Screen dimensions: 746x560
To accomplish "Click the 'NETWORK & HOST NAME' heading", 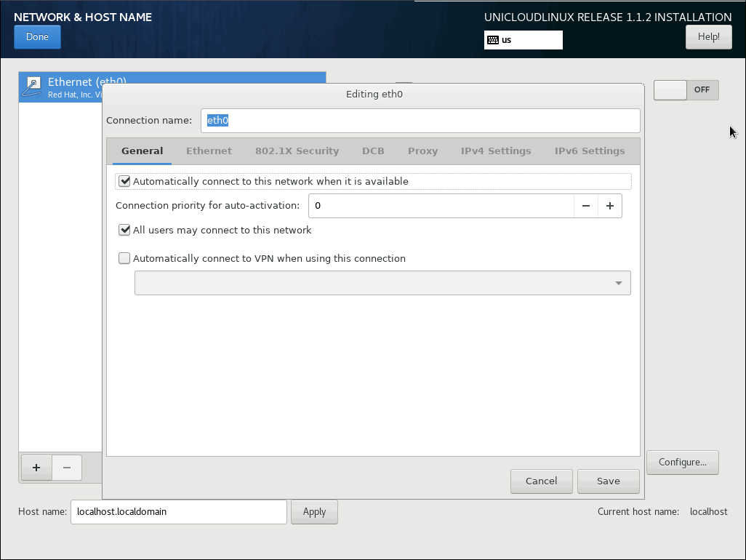I will 83,17.
